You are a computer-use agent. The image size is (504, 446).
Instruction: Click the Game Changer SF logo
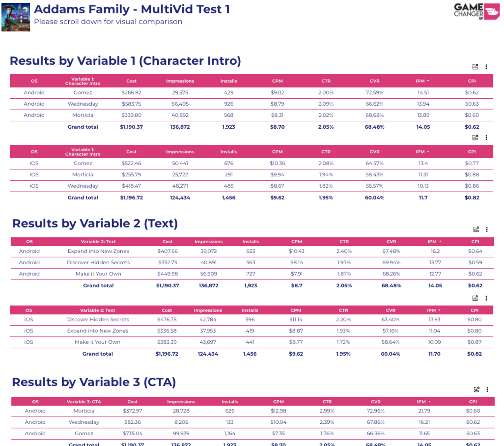coord(477,11)
